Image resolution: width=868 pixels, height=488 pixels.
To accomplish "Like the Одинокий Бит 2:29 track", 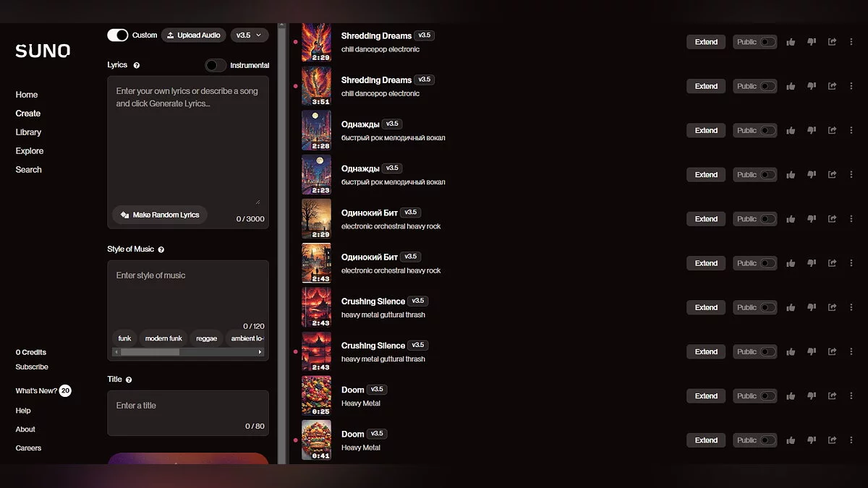I will [x=791, y=218].
